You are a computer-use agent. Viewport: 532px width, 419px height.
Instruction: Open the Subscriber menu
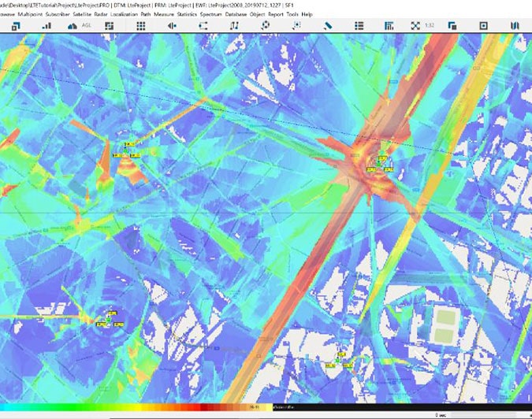coord(63,14)
